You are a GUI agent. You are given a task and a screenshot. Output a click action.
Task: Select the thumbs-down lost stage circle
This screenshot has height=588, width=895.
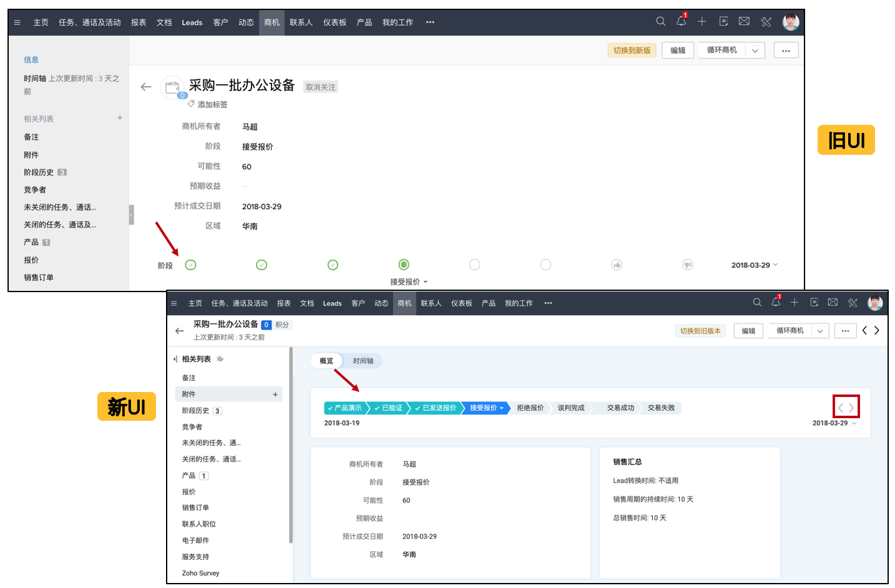tap(688, 265)
